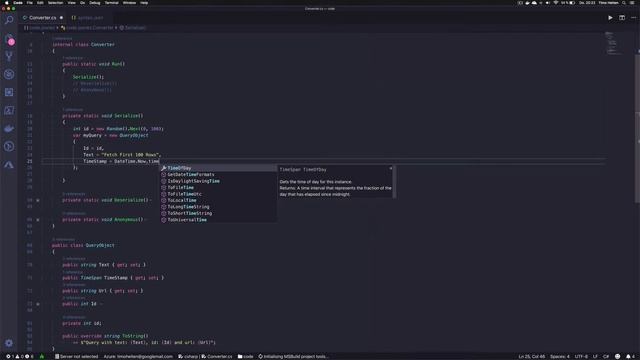Change end of line sequence 'LF'
This screenshot has width=640, height=360.
[x=595, y=356]
